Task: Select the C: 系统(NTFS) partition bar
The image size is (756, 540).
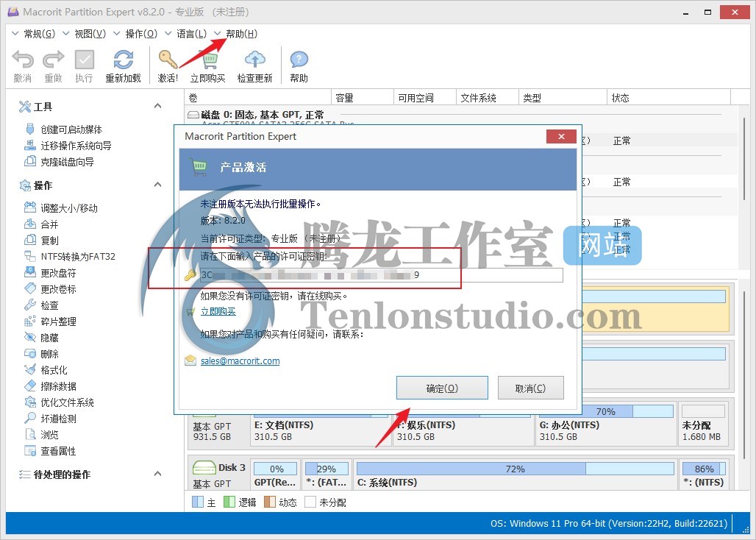Action: pyautogui.click(x=515, y=475)
